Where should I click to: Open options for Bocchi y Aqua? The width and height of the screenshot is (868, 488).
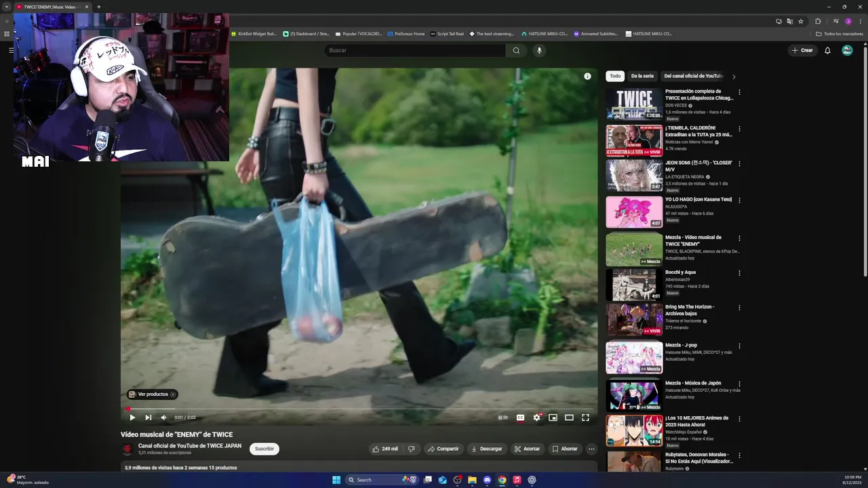(x=739, y=273)
